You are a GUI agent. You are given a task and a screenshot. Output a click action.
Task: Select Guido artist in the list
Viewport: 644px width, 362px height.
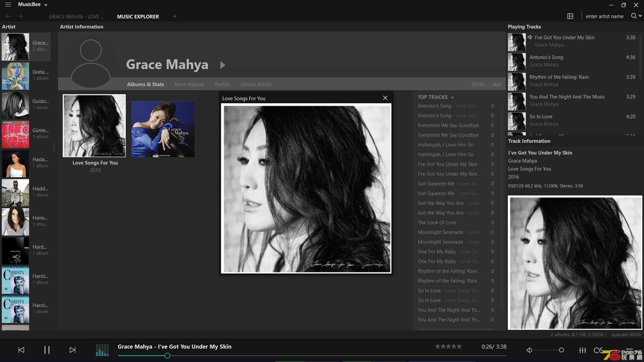point(26,105)
